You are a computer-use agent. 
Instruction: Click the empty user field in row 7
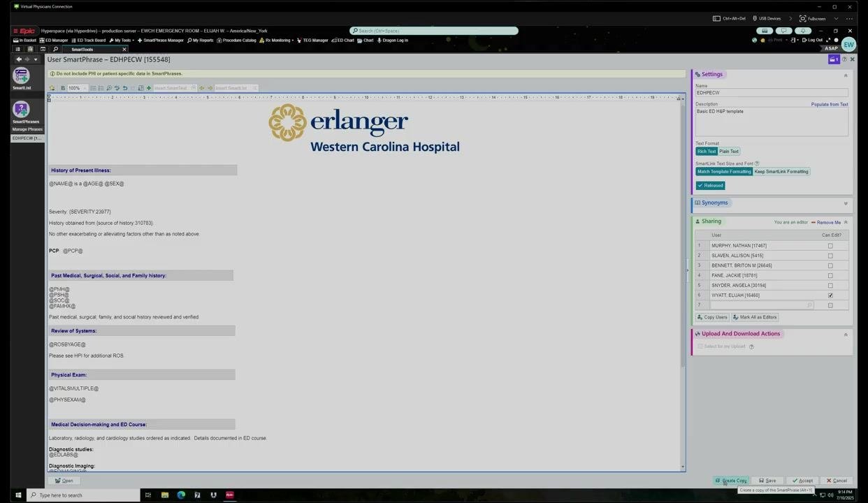761,305
